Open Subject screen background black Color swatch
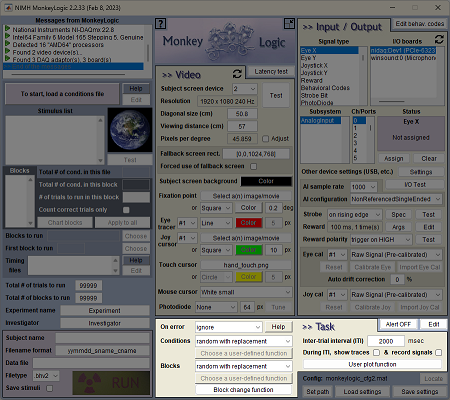Screen dimensions: 450x400 click(x=266, y=181)
